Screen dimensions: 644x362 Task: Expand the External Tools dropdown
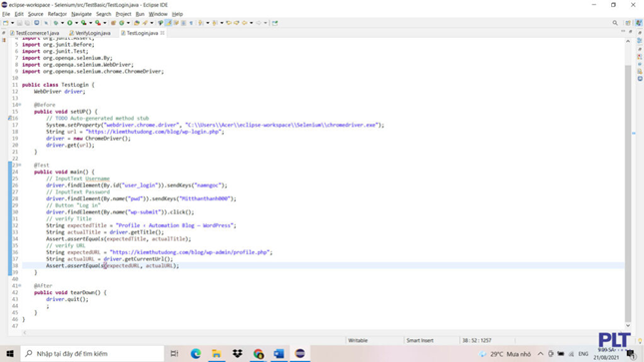click(x=105, y=23)
